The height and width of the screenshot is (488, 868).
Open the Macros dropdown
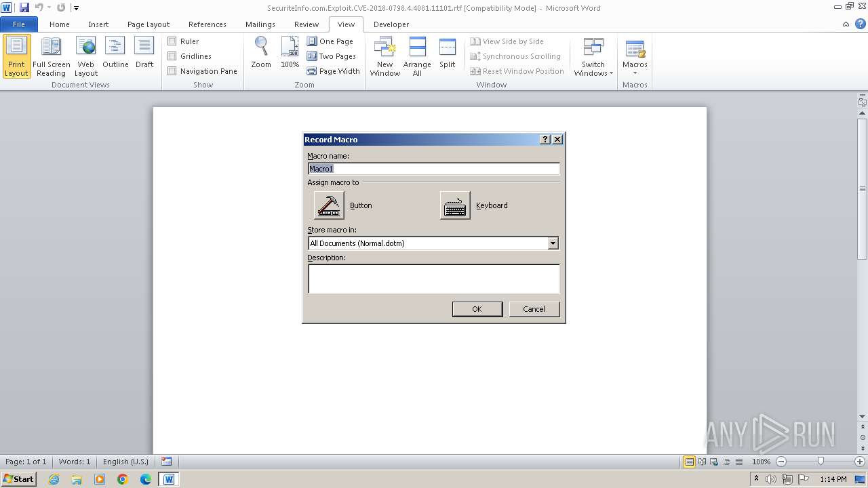point(635,57)
